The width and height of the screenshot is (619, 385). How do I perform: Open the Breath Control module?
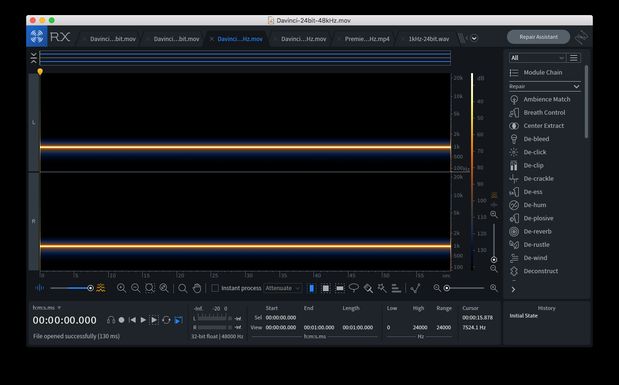point(537,113)
